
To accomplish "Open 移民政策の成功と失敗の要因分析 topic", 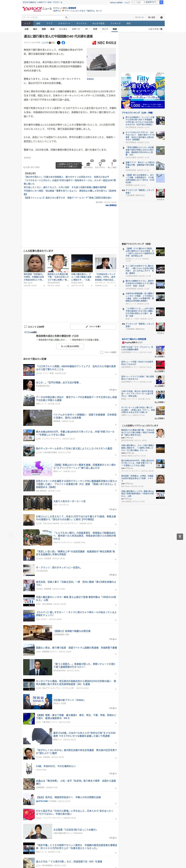I will [x=53, y=336].
